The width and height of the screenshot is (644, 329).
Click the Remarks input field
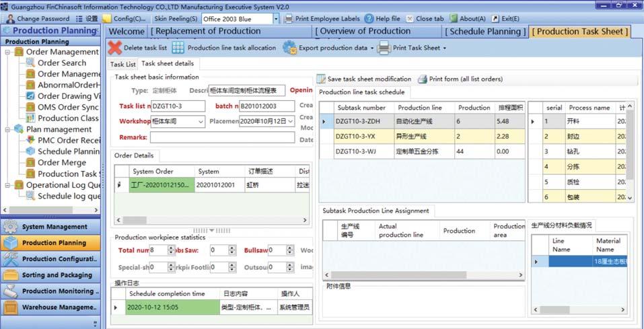pyautogui.click(x=222, y=137)
